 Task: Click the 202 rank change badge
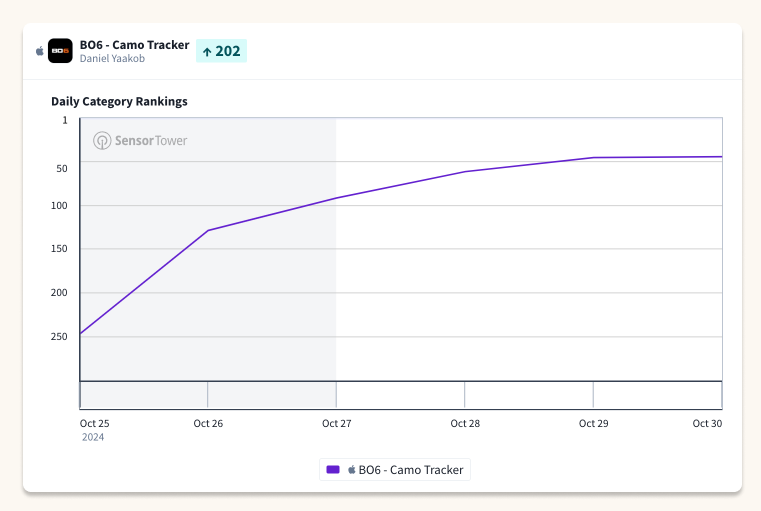[x=221, y=51]
